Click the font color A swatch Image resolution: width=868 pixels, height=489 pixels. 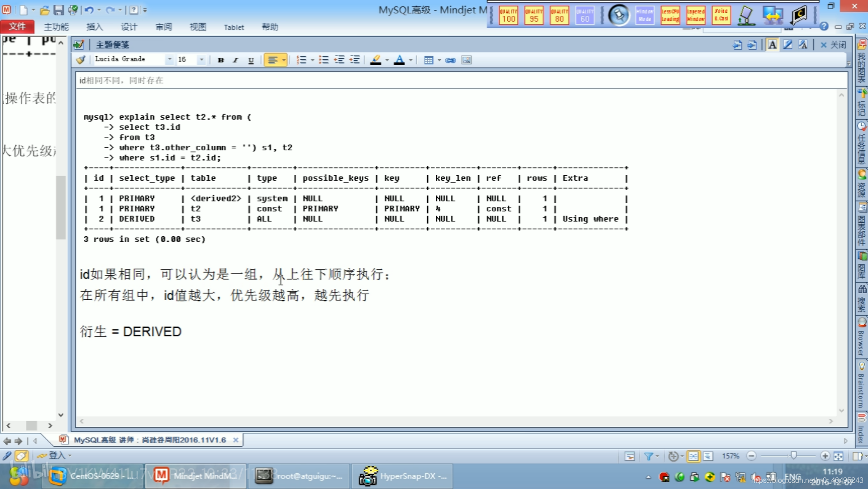coord(399,60)
